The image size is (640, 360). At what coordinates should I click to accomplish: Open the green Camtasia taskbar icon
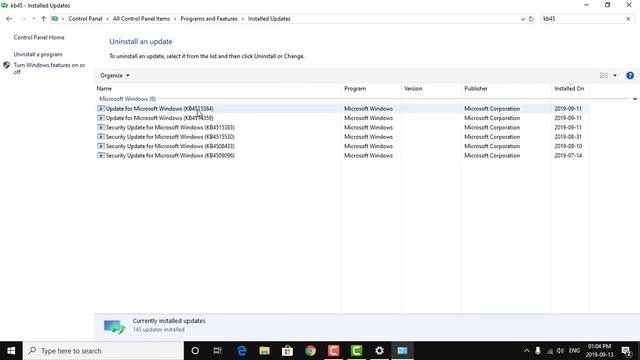point(356,351)
